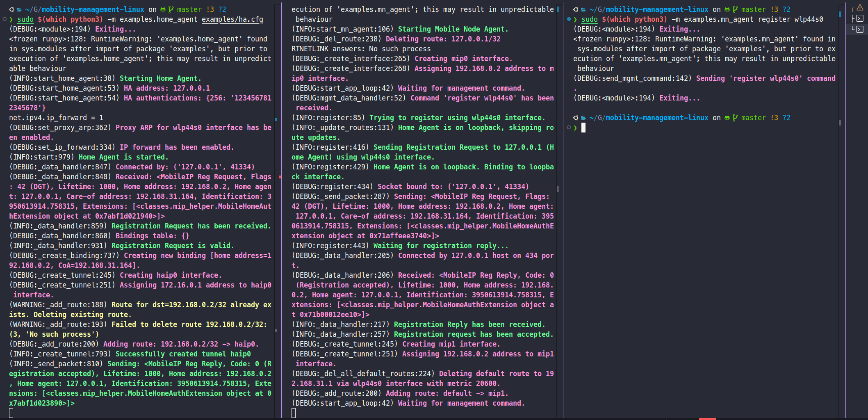The width and height of the screenshot is (868, 420).
Task: Click the empty command decoration at the last prompt
Action: tap(569, 128)
